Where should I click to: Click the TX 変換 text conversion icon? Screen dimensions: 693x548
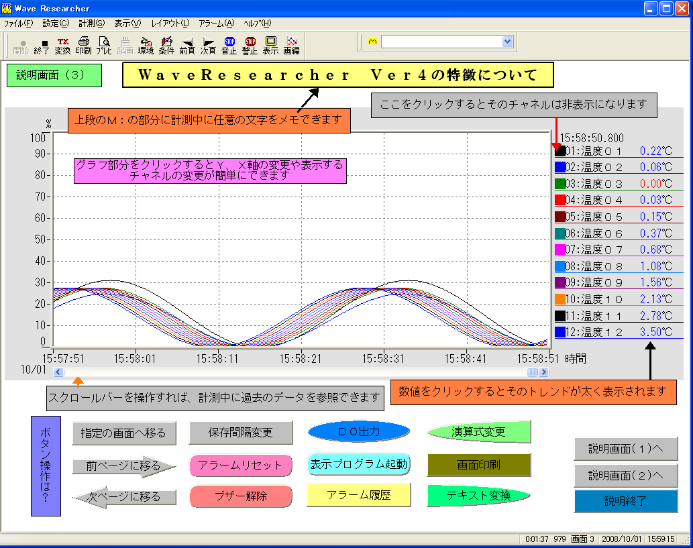(63, 46)
